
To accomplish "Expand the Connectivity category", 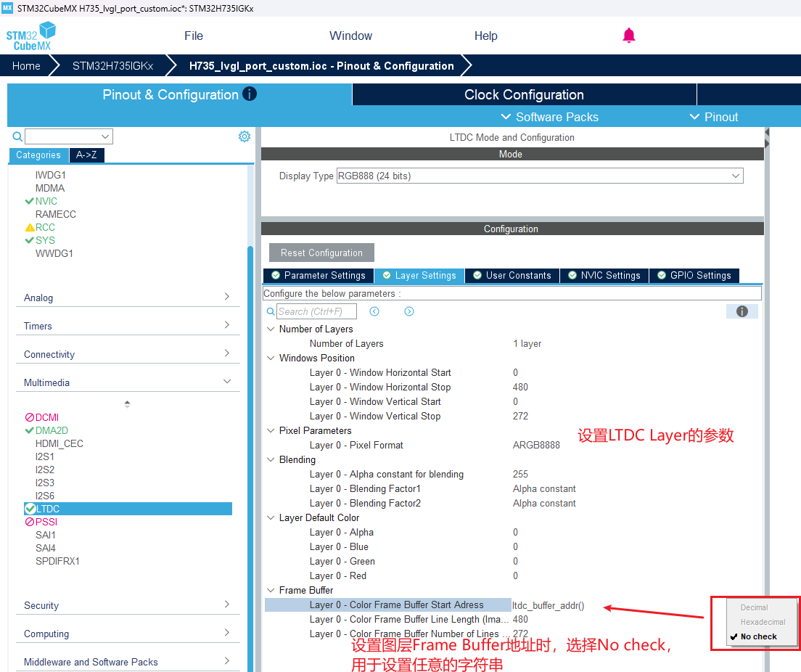I will coord(128,354).
